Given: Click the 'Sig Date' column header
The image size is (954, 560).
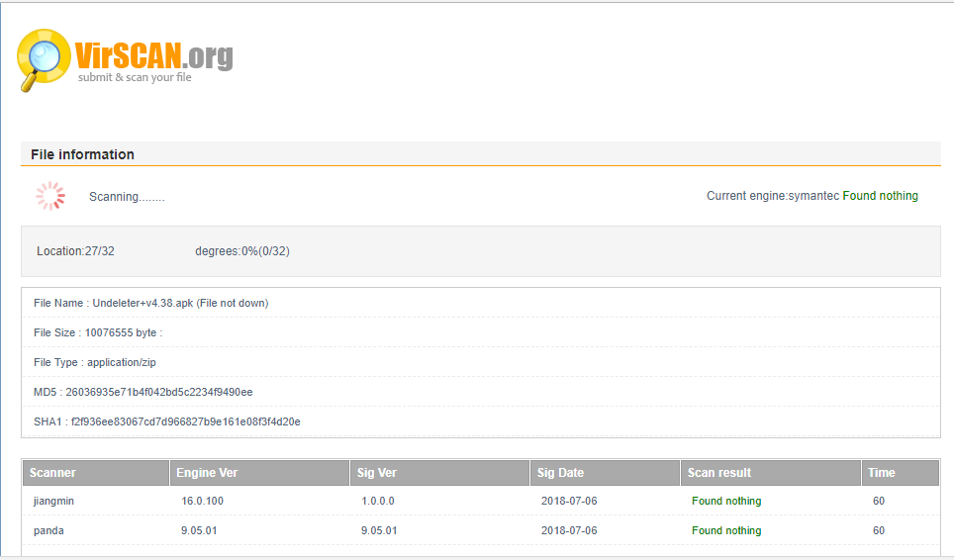Looking at the screenshot, I should click(605, 473).
